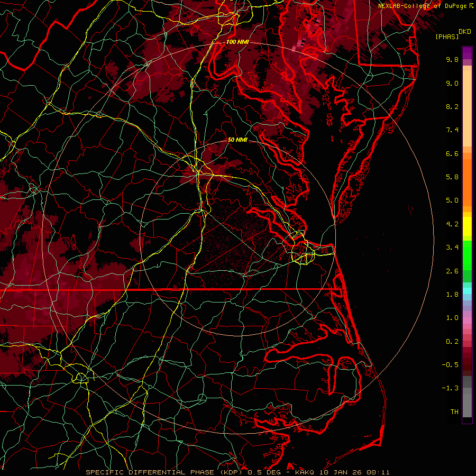Viewport: 476px width, 476px height.
Task: Click the "KAKQ" radar site identifier
Action: coord(305,472)
